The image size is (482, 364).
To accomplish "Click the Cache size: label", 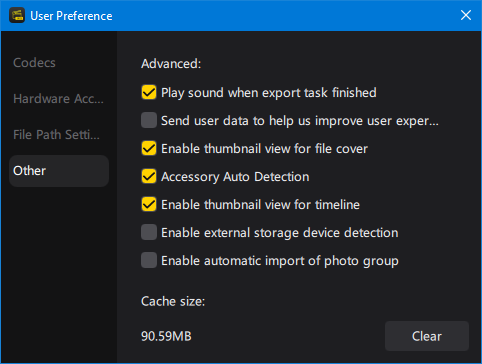I will [x=173, y=301].
